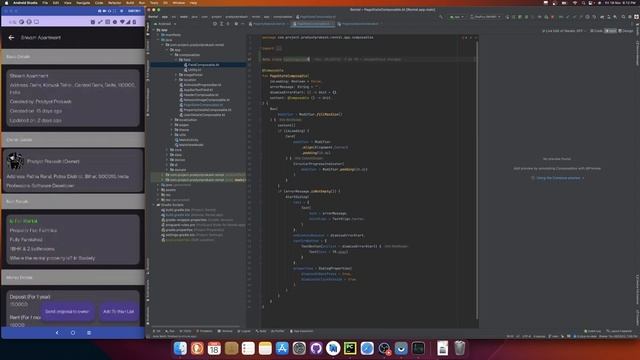Open Project panel options gear
The width and height of the screenshot is (640, 360).
coord(236,24)
